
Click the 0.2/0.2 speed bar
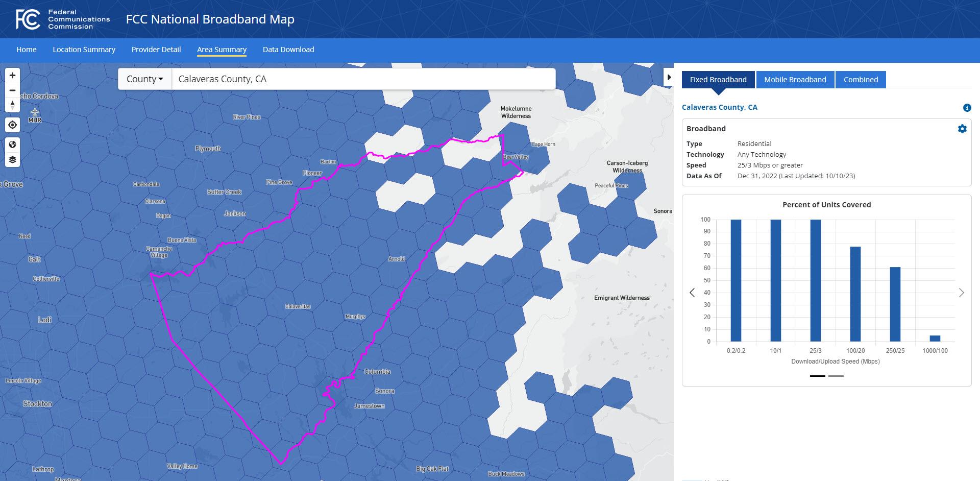click(x=736, y=280)
